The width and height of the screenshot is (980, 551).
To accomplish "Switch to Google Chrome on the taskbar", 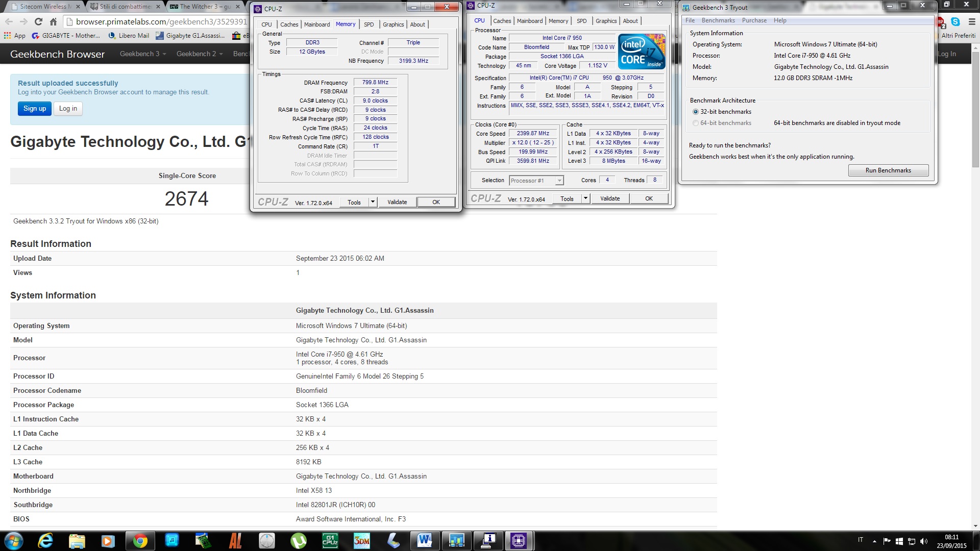I will [140, 541].
